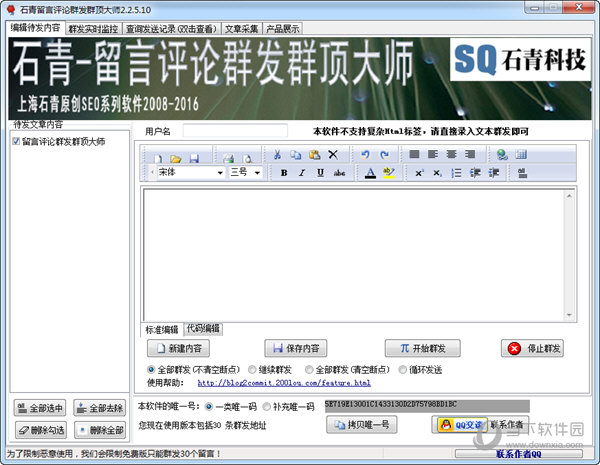The height and width of the screenshot is (465, 600).
Task: Open the 产品展示 tab
Action: click(x=282, y=29)
